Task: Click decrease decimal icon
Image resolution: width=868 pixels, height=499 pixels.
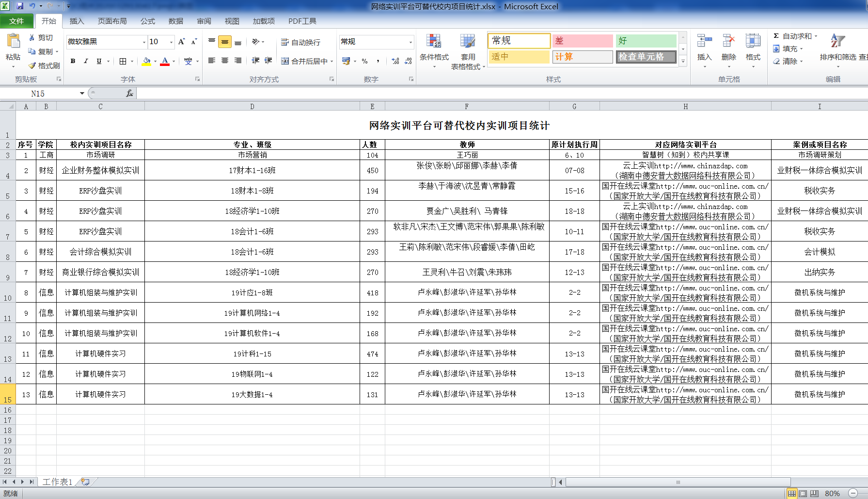Action: tap(408, 61)
